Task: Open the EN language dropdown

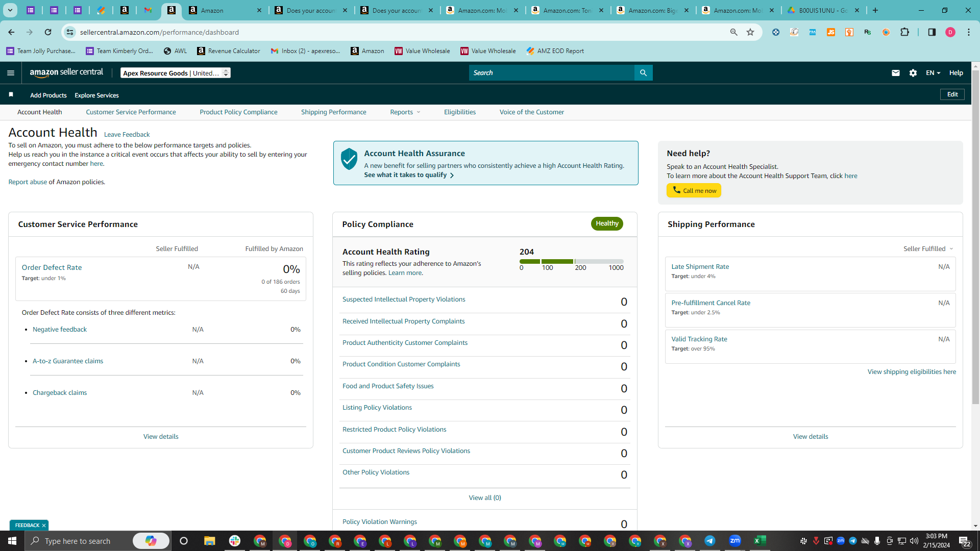Action: tap(933, 73)
